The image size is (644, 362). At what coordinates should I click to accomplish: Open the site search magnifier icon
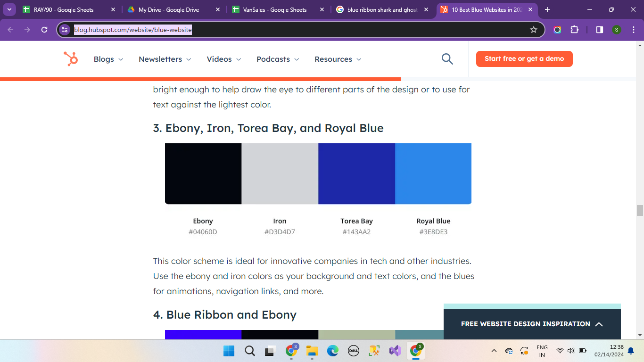447,59
